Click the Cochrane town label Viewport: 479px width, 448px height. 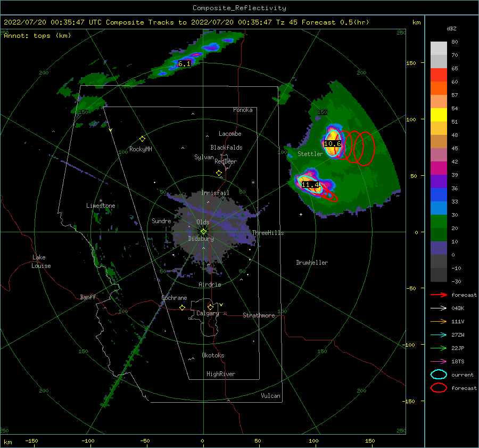coord(174,298)
